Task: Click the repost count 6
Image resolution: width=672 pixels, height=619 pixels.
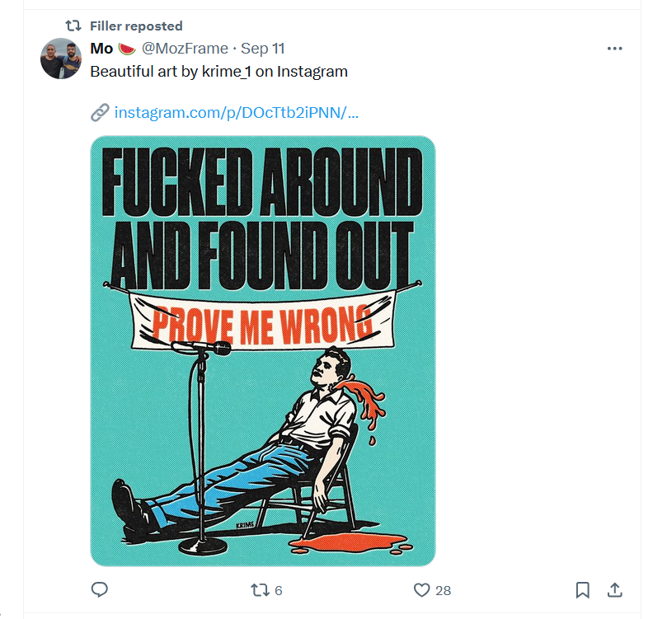Action: click(278, 591)
